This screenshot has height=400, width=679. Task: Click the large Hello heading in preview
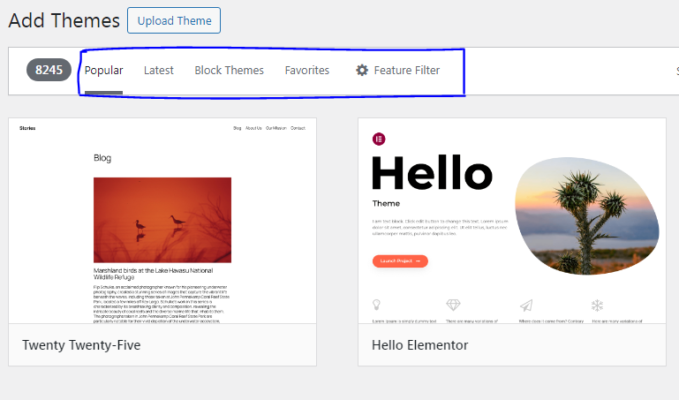(x=432, y=173)
